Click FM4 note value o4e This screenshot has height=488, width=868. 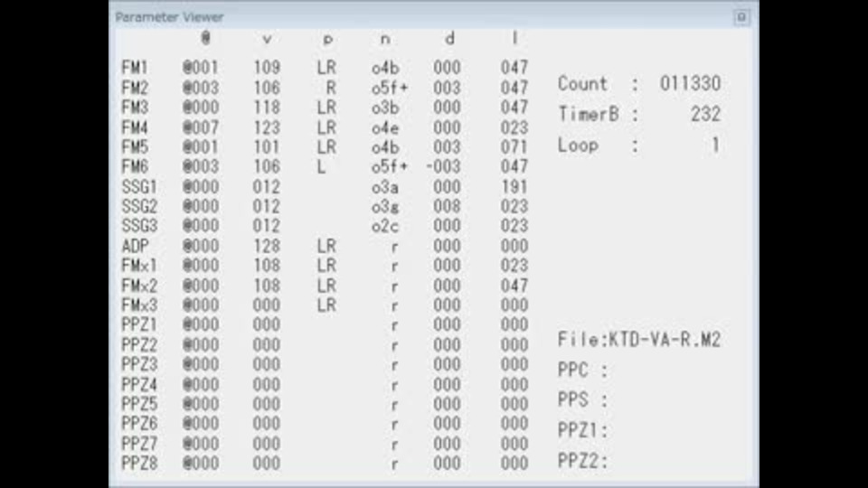[385, 127]
